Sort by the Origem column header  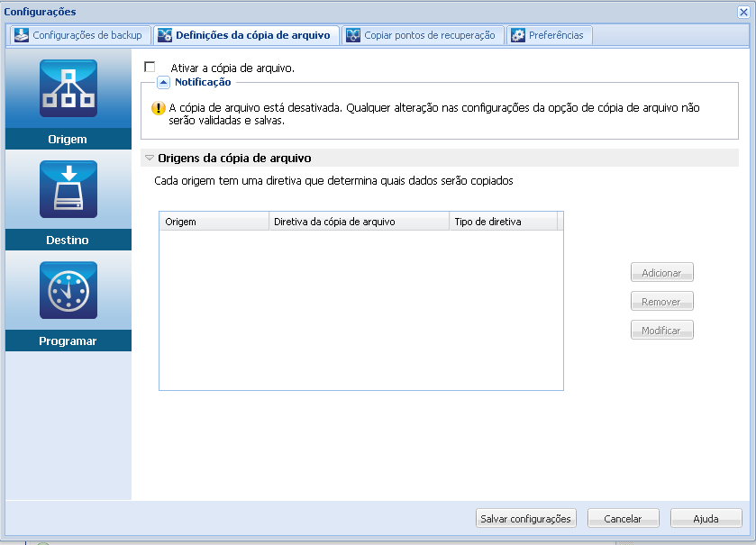pos(214,222)
